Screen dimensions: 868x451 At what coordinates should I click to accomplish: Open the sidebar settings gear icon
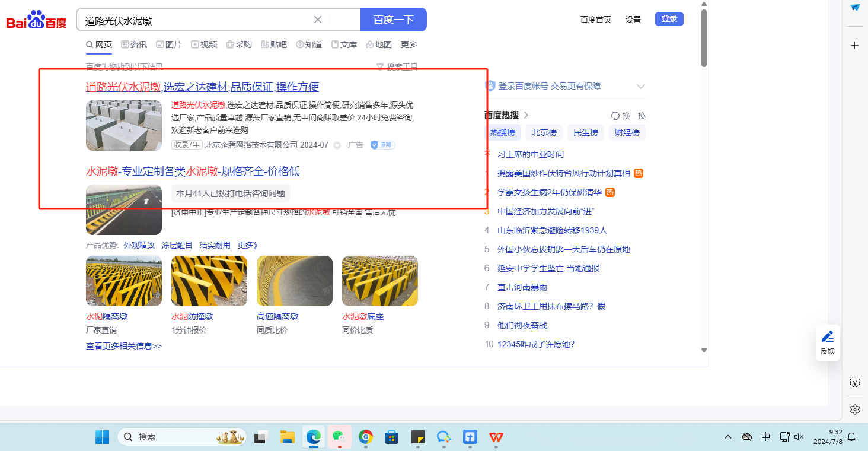point(854,409)
